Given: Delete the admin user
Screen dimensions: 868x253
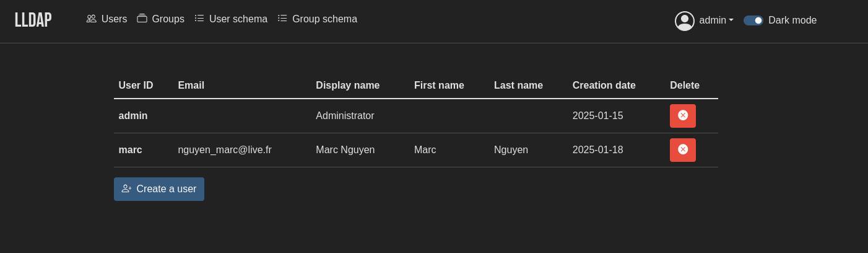Looking at the screenshot, I should [x=682, y=116].
